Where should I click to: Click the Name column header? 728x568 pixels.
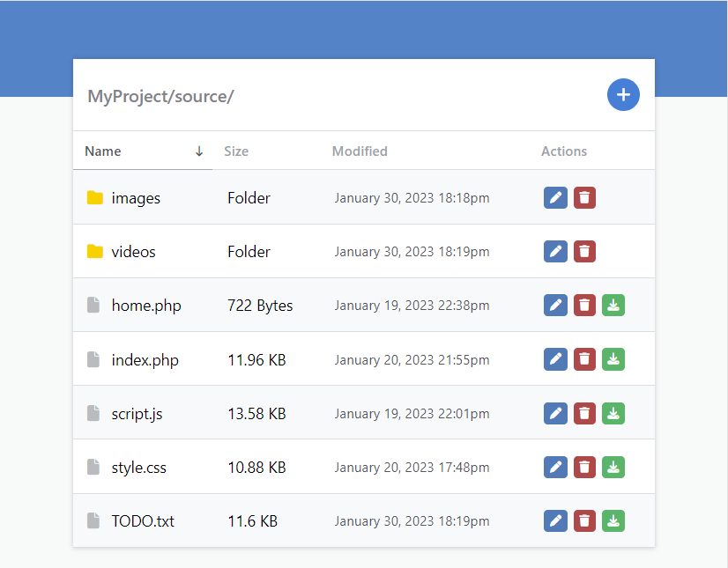100,151
